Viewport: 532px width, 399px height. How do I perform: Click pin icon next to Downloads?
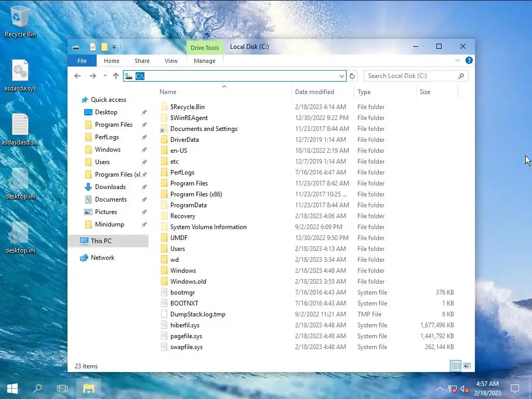pyautogui.click(x=144, y=187)
